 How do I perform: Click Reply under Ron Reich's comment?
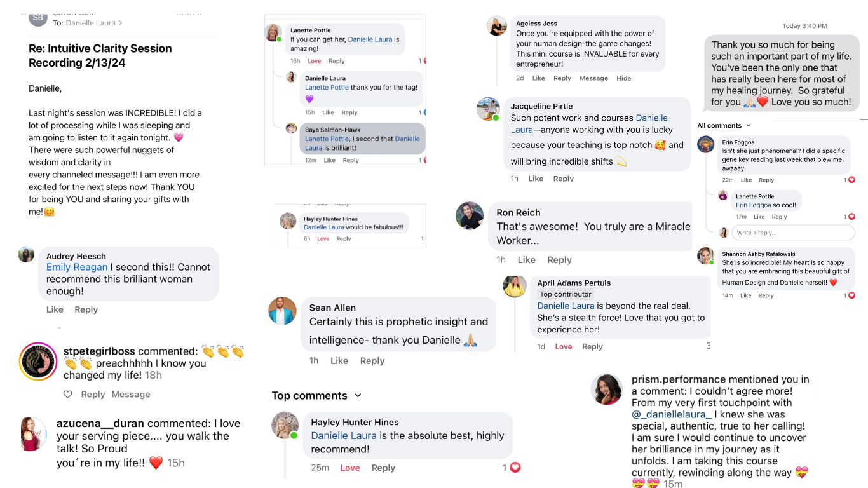coord(559,260)
